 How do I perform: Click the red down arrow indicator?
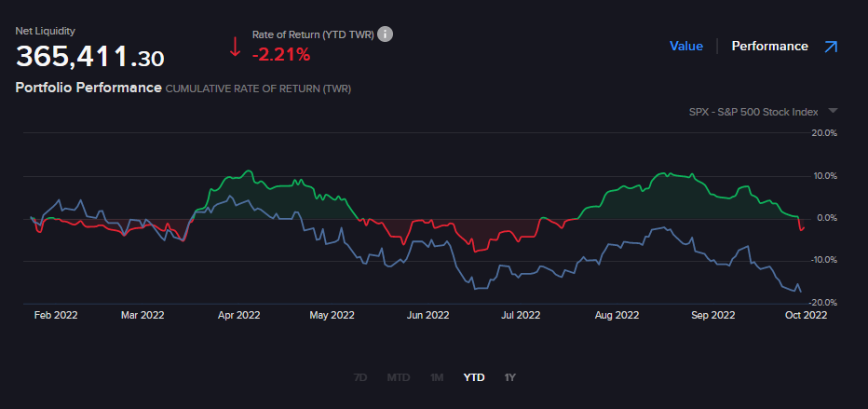click(235, 47)
